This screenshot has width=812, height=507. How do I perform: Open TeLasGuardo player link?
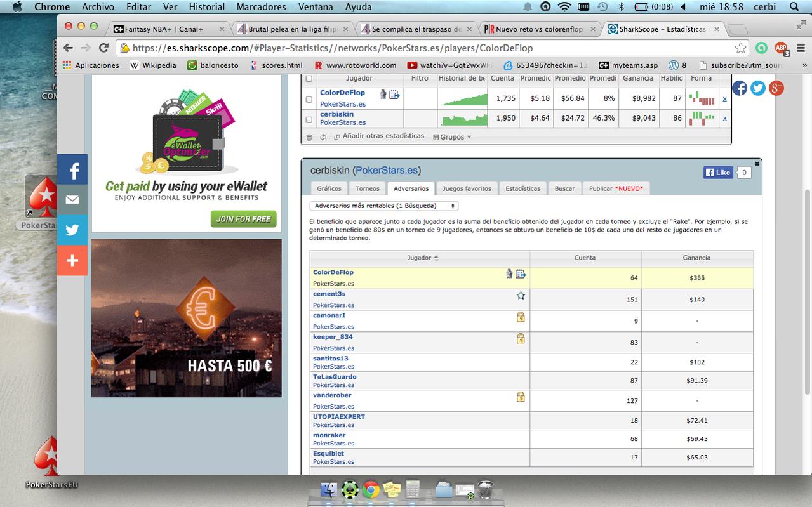[335, 377]
